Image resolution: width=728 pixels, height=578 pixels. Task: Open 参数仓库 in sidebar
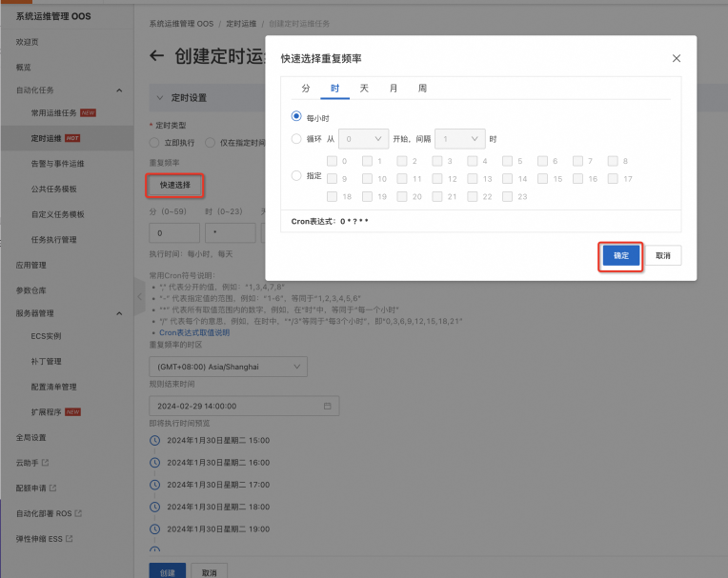click(x=31, y=290)
